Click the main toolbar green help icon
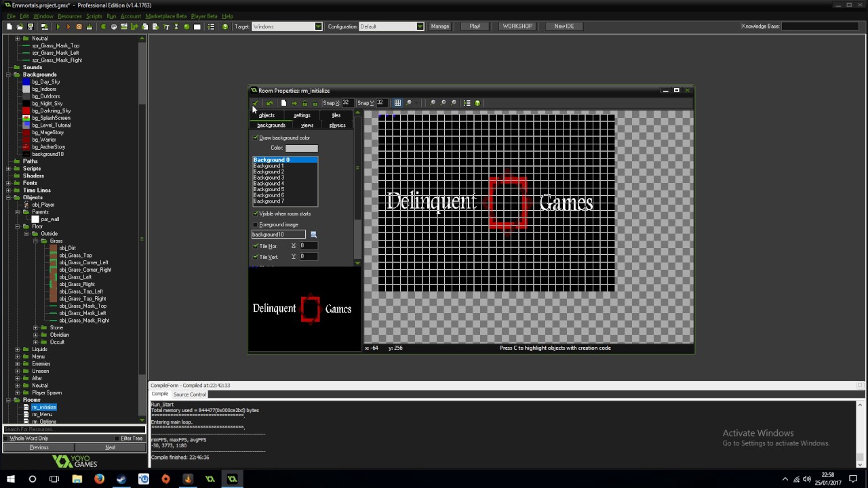The height and width of the screenshot is (488, 868). [225, 26]
